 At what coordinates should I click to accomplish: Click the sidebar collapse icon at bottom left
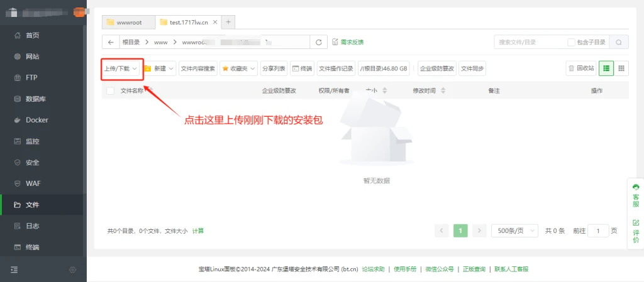click(14, 269)
